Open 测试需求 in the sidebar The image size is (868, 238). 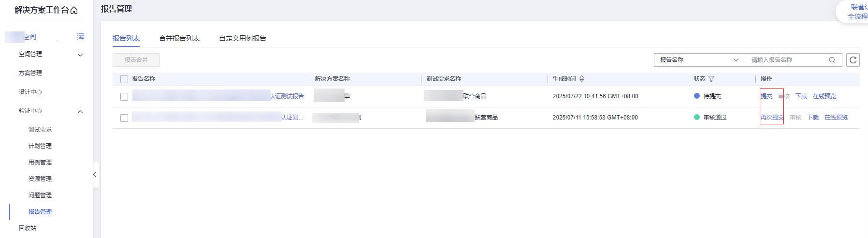pyautogui.click(x=40, y=130)
